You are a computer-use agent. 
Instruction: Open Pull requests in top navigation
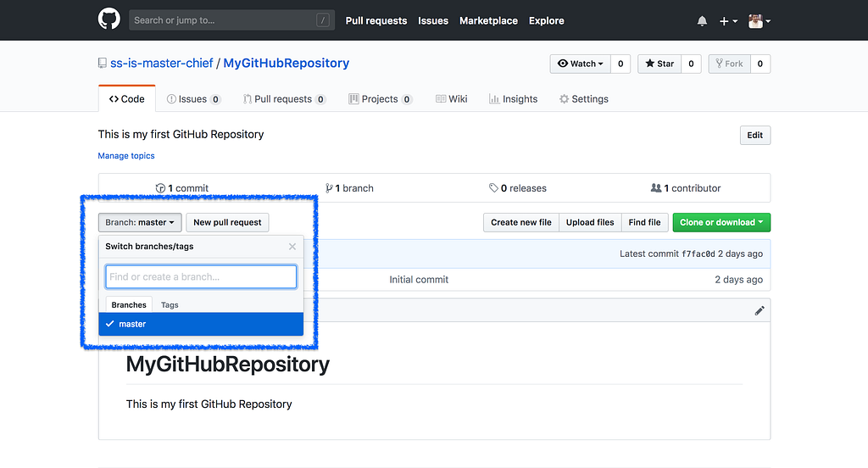point(376,20)
